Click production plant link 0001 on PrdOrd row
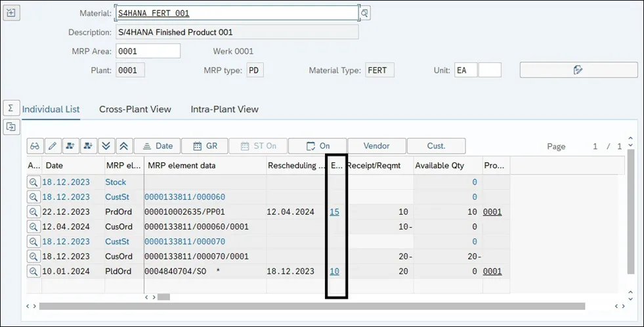The height and width of the screenshot is (327, 644). coord(492,212)
